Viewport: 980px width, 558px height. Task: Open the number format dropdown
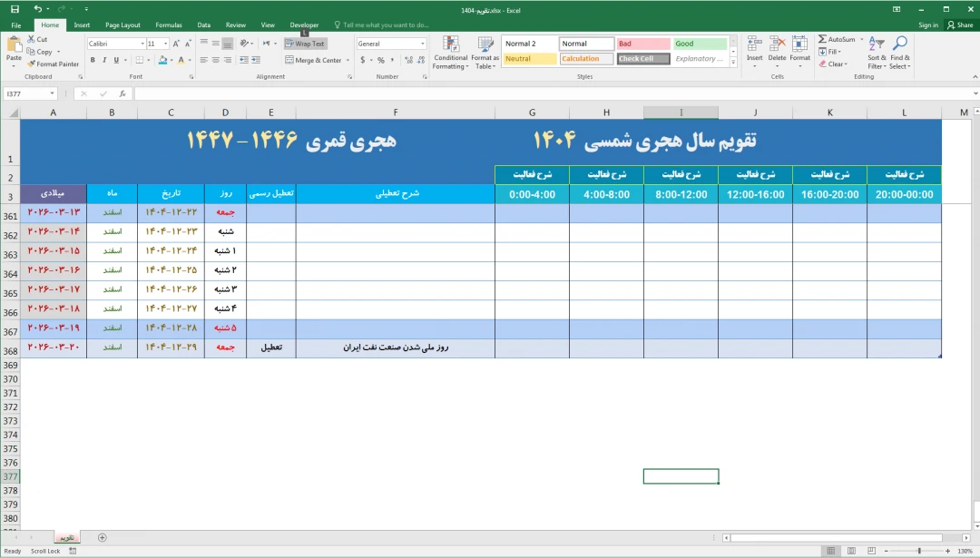[423, 44]
